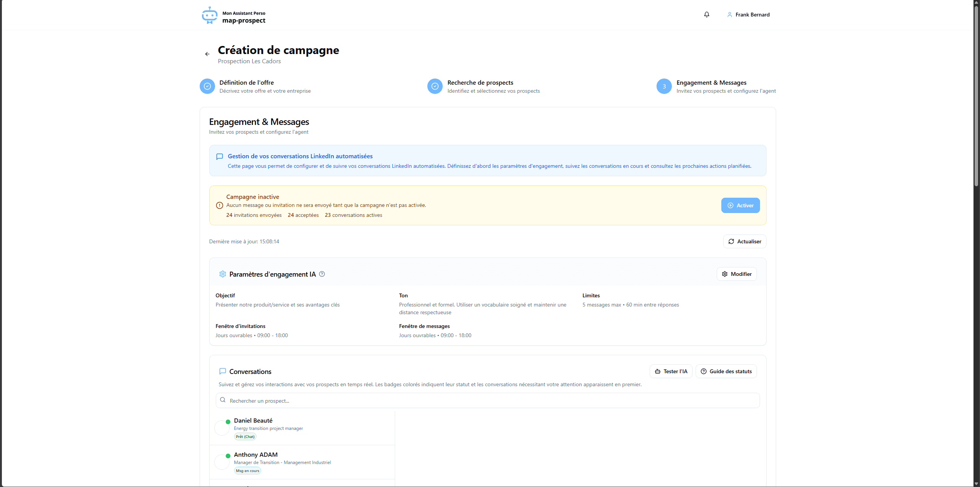
Task: Click the warning icon in Campagne inactive banner
Action: [x=220, y=205]
